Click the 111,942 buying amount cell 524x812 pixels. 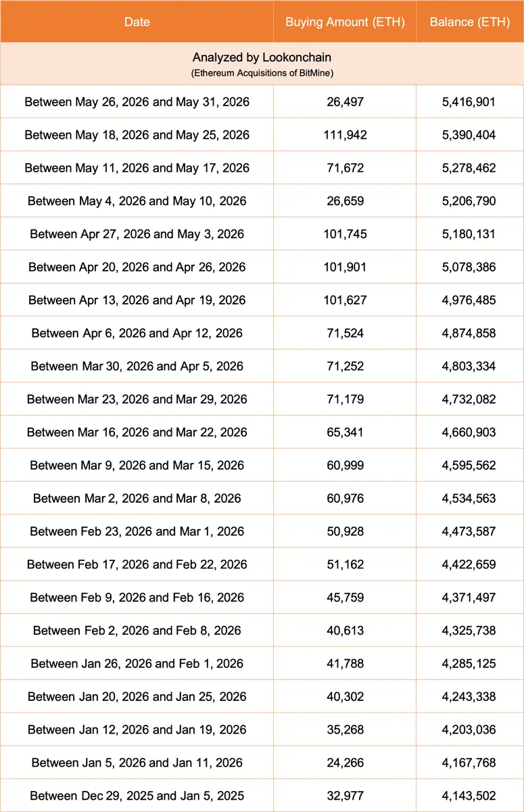pyautogui.click(x=345, y=135)
